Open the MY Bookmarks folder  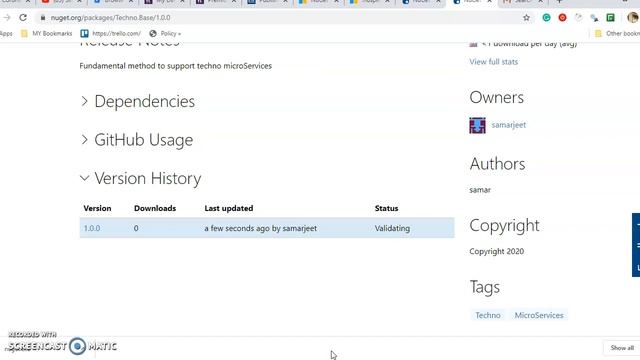tap(47, 33)
